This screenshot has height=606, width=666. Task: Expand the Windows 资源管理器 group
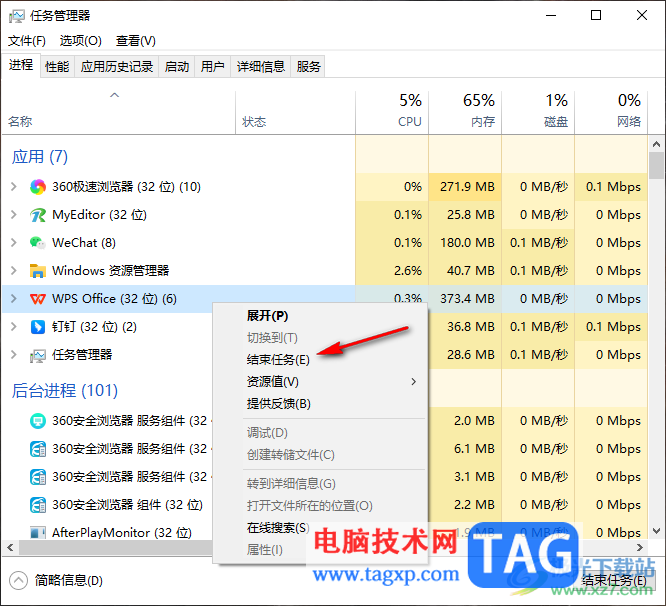pos(14,271)
